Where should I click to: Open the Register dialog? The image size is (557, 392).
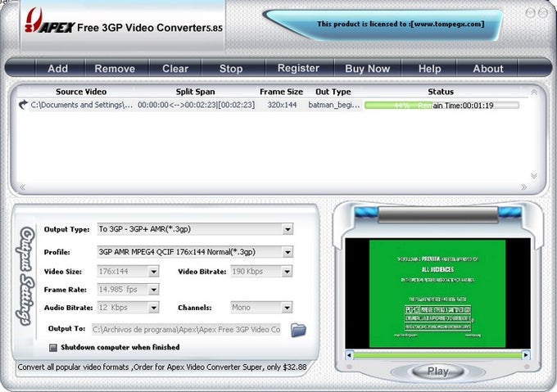pyautogui.click(x=298, y=68)
